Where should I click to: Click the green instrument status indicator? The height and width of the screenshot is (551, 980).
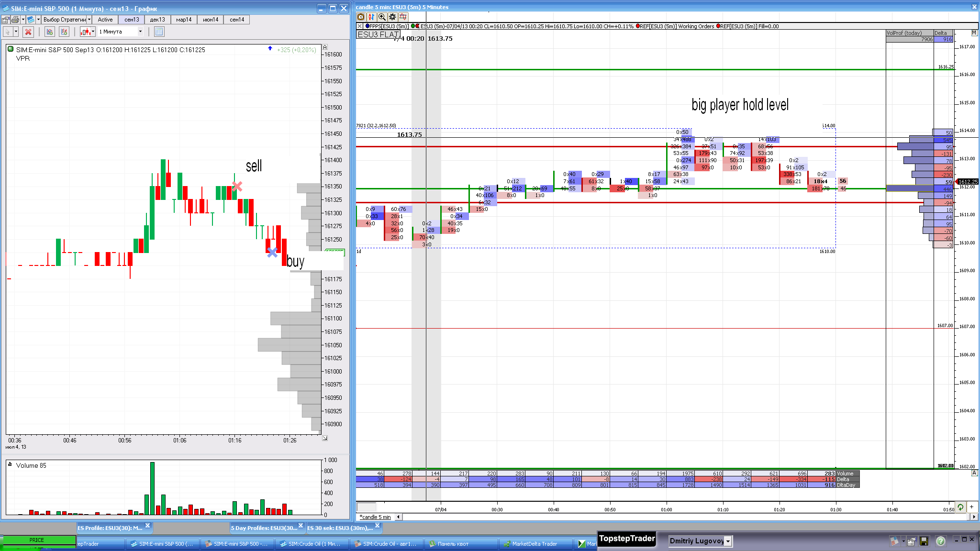coord(11,49)
